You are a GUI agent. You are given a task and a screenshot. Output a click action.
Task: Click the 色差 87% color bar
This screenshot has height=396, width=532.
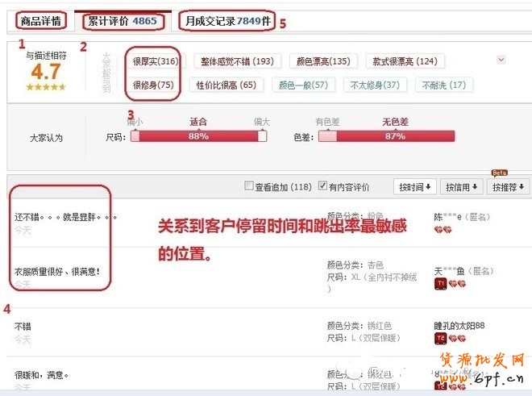point(386,136)
